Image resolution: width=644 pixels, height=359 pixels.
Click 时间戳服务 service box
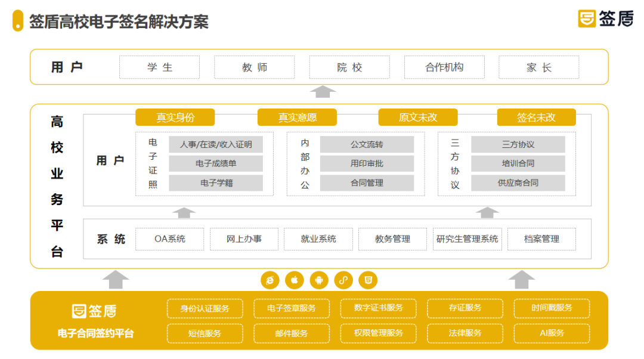[552, 308]
